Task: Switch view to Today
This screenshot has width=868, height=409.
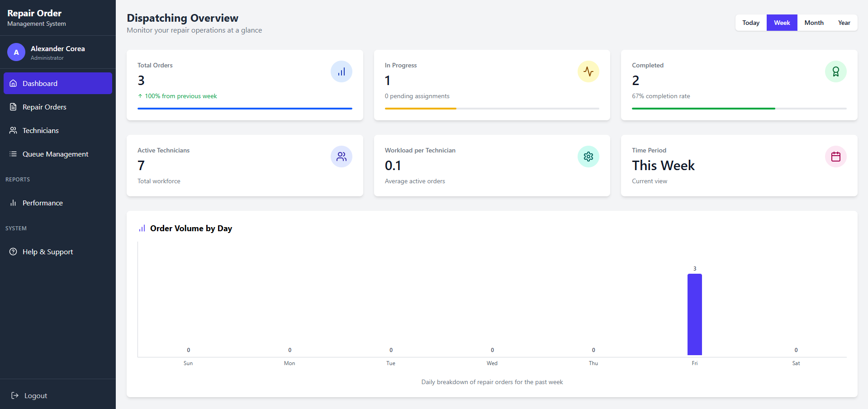Action: tap(751, 23)
